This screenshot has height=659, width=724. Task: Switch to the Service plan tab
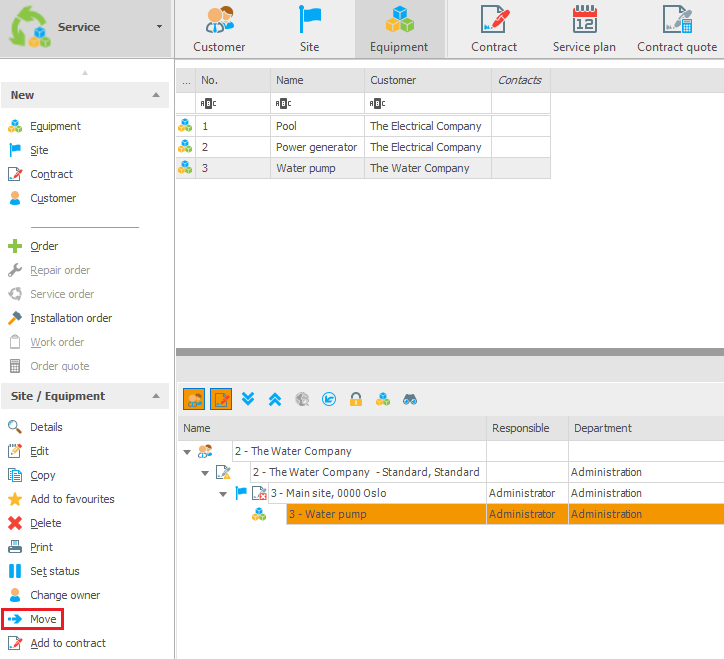[584, 29]
